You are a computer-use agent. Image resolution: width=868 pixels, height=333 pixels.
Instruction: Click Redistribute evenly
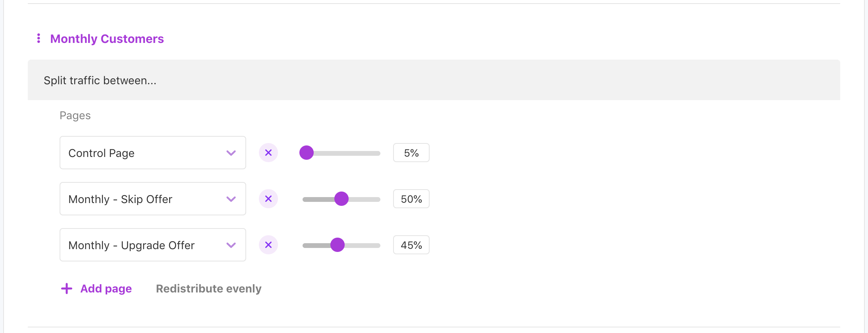[x=208, y=288]
